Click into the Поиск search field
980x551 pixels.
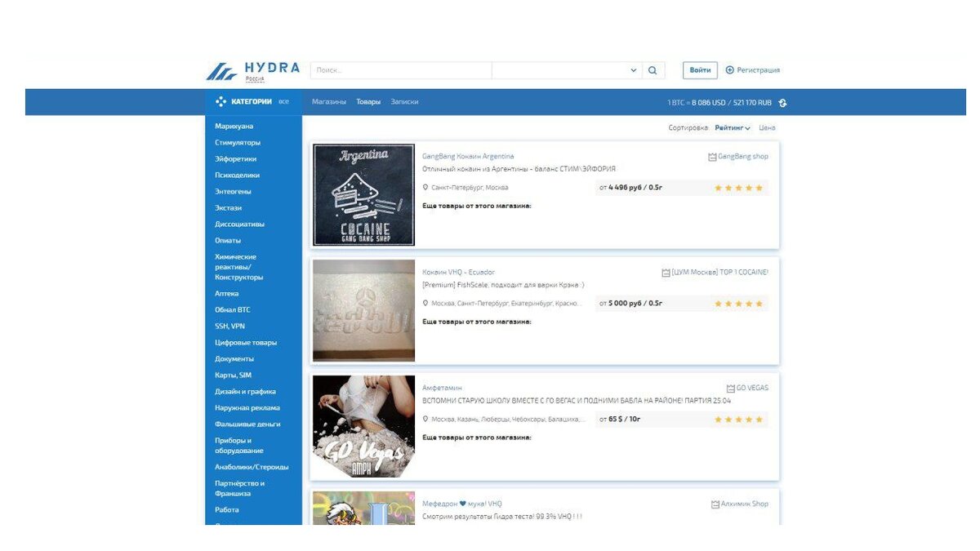[x=401, y=70]
